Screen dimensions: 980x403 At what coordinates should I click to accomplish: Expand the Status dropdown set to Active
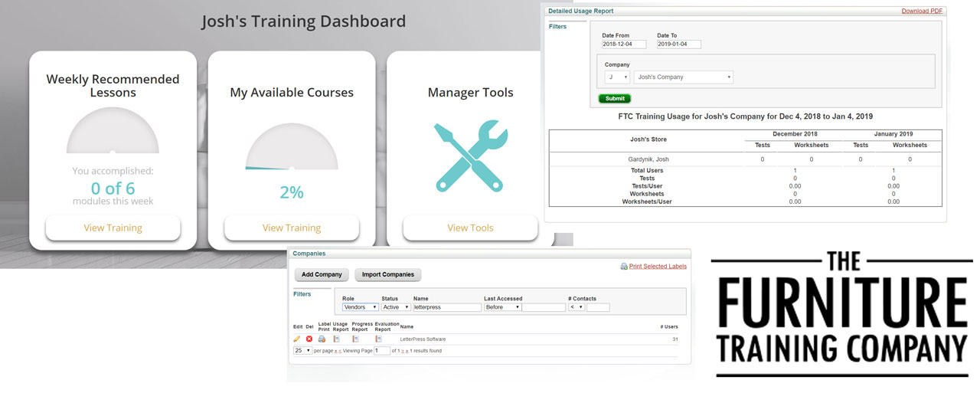[x=396, y=307]
